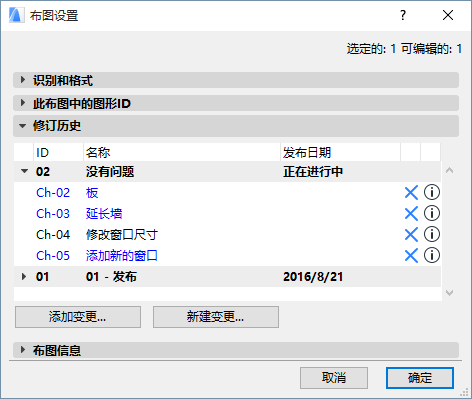Viewport: 472px width, 399px height.
Task: Click the 2016/8/21 date cell
Action: pos(313,277)
